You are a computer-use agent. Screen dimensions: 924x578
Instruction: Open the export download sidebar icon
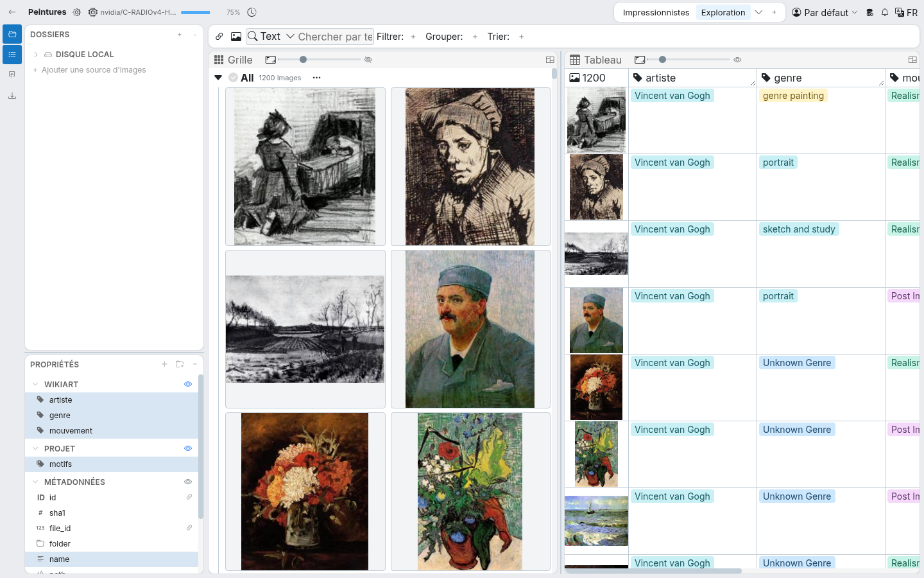pos(12,96)
